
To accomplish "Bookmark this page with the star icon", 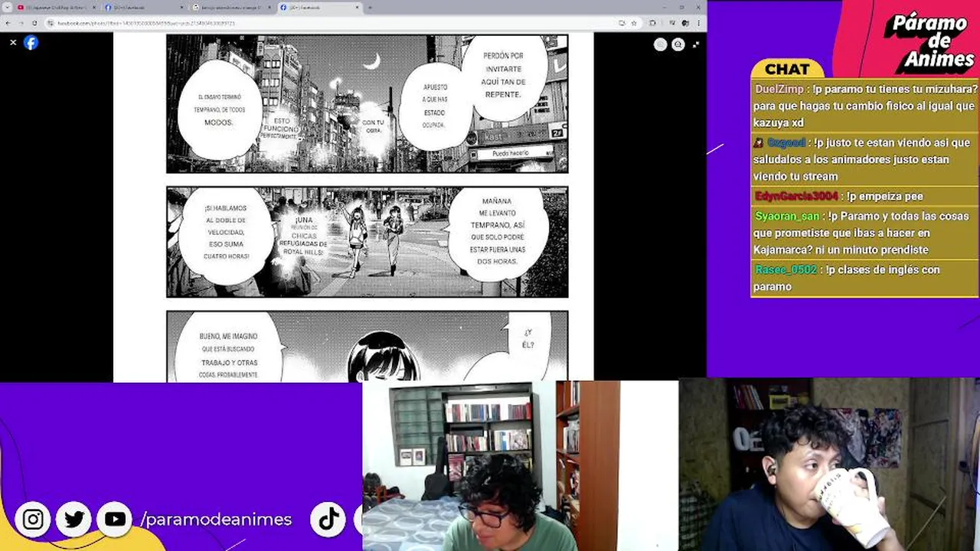I will [634, 23].
